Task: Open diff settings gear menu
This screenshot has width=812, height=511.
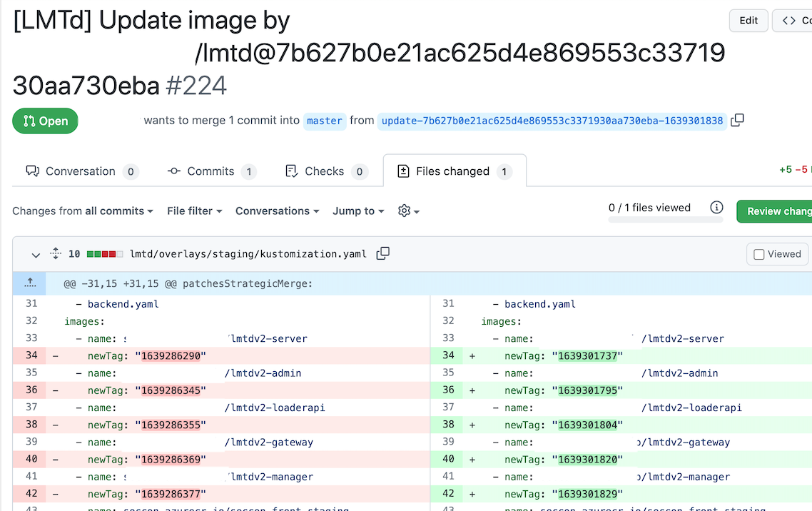Action: click(409, 211)
